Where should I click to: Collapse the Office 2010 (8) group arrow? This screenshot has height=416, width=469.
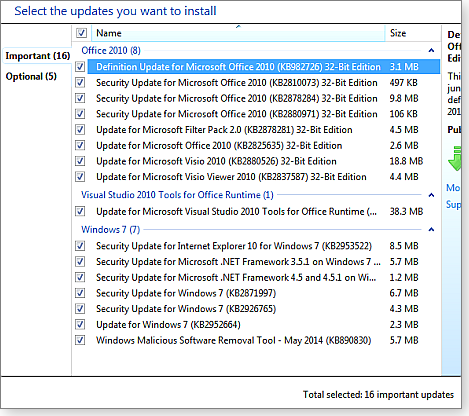431,51
